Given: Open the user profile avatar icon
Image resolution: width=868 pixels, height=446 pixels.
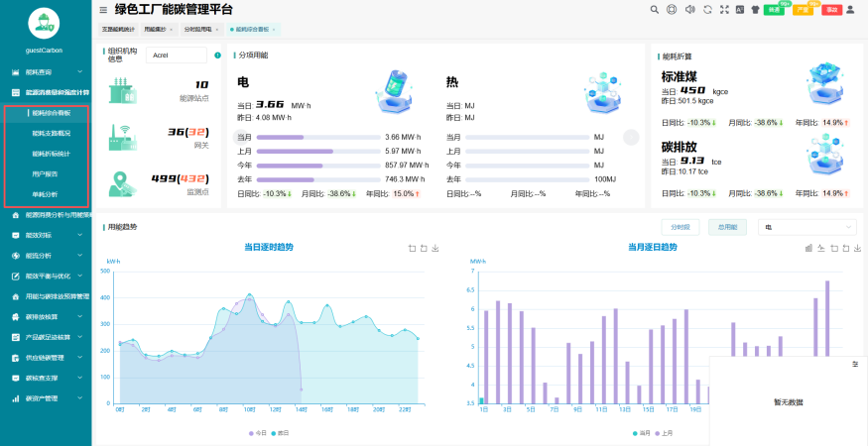Looking at the screenshot, I should click(x=850, y=9).
